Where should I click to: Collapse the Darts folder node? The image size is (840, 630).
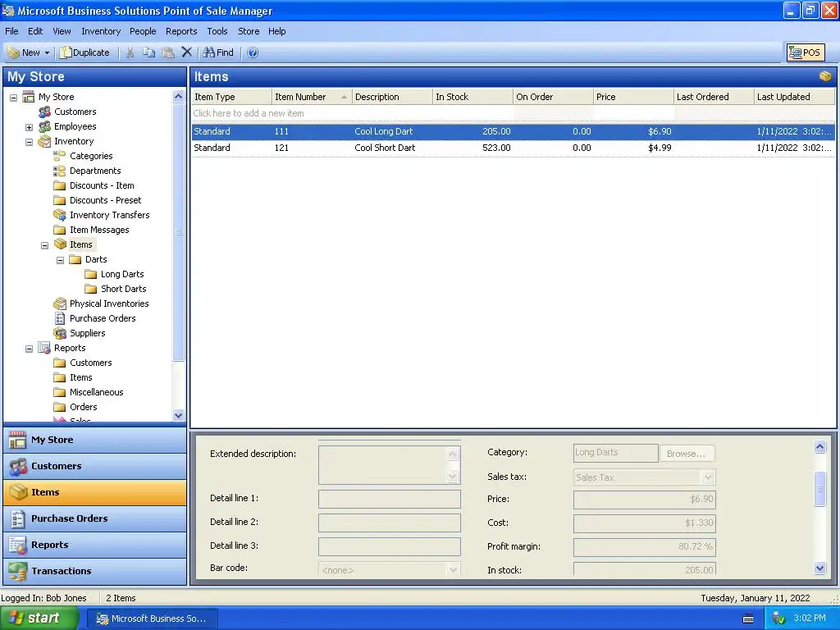tap(61, 260)
